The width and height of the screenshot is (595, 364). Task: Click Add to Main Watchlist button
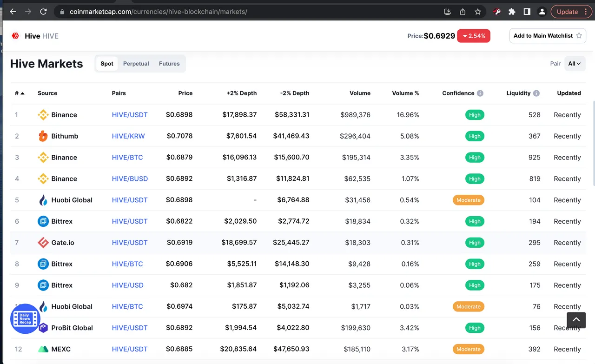[548, 36]
